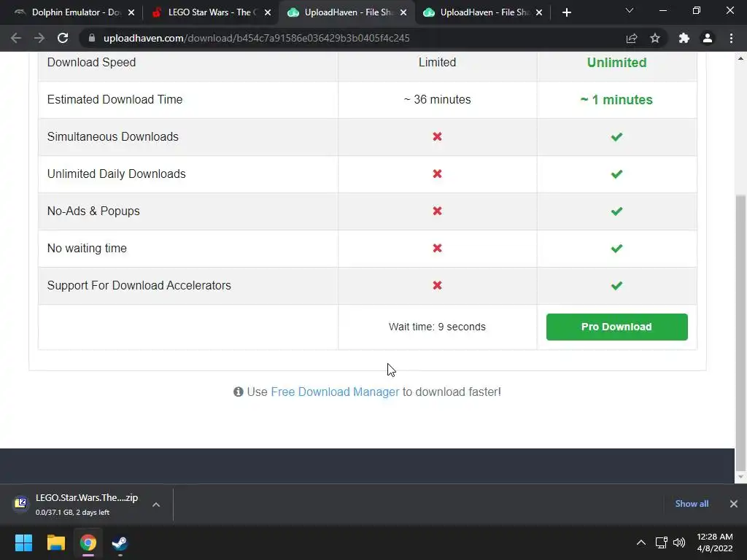Click the ~ 36 minutes cell
The image size is (747, 560).
coord(438,99)
